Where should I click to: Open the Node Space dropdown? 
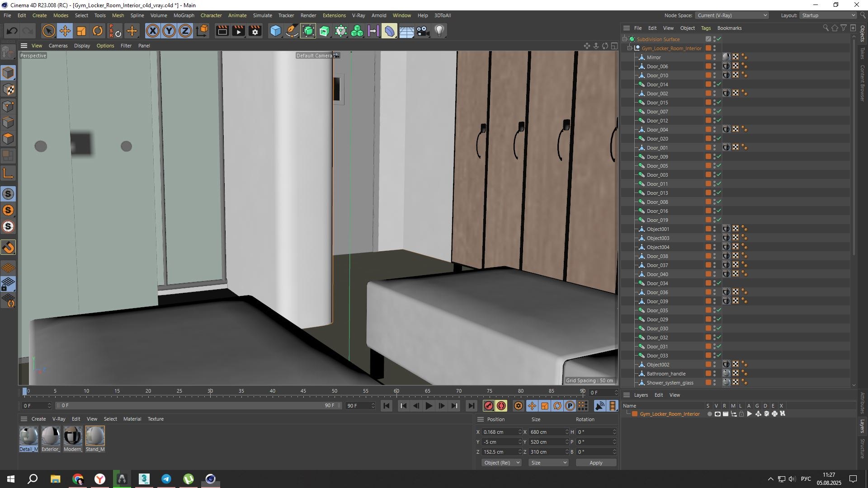(732, 15)
